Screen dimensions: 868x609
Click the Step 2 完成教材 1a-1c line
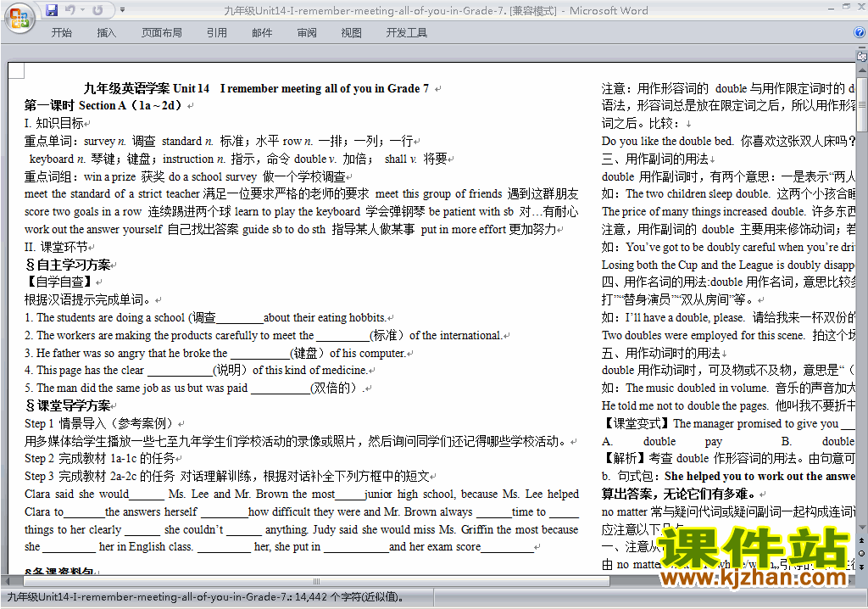click(x=100, y=458)
